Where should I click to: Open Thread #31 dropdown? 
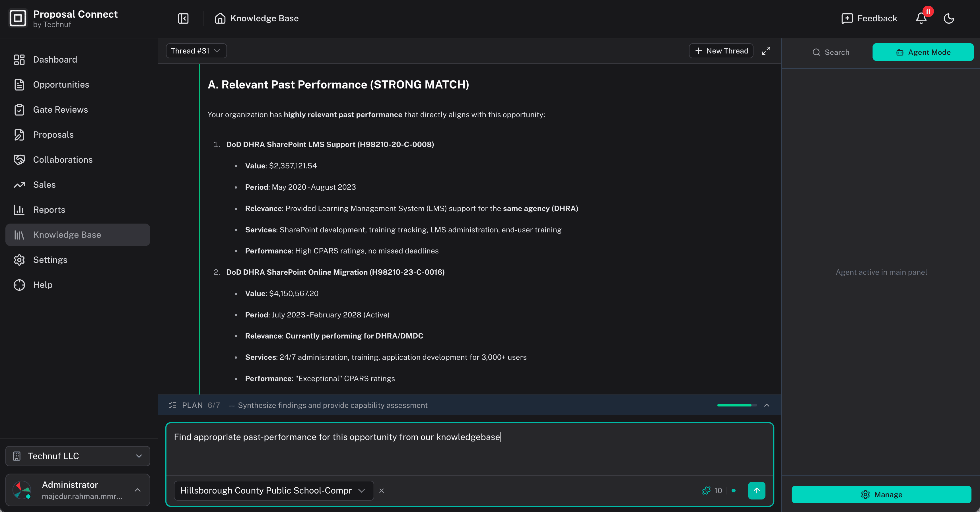[x=196, y=51]
